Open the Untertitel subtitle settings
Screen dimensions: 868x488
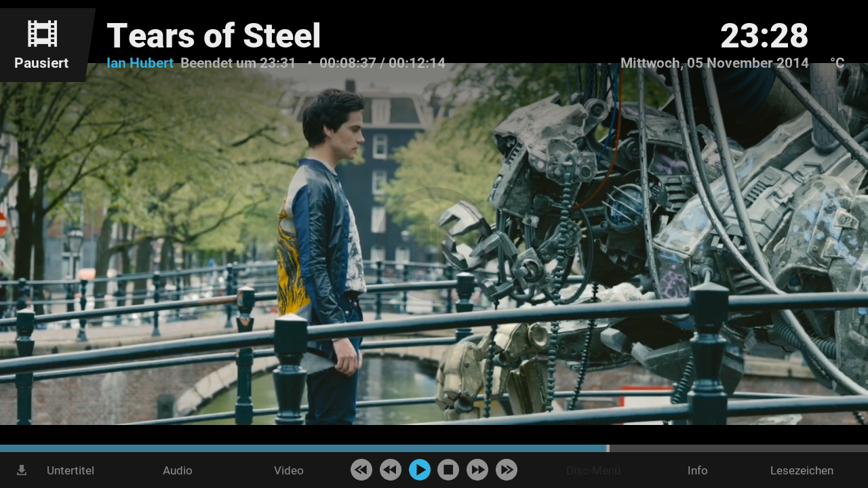point(71,470)
